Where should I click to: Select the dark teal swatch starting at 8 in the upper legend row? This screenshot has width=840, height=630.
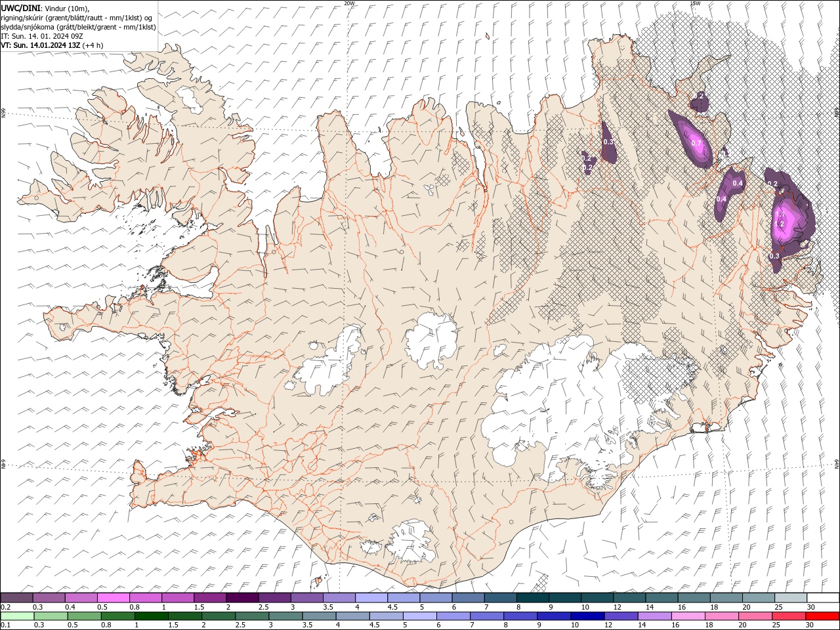[x=533, y=598]
